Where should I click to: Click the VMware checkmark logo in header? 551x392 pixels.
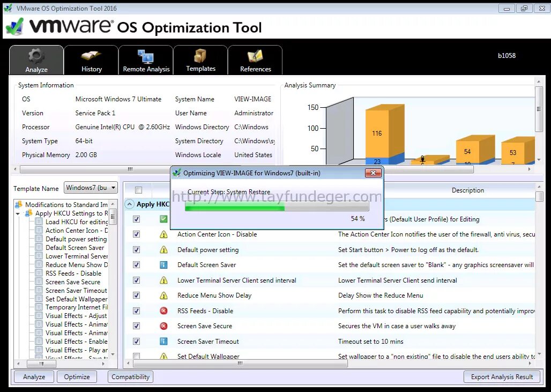(x=15, y=27)
